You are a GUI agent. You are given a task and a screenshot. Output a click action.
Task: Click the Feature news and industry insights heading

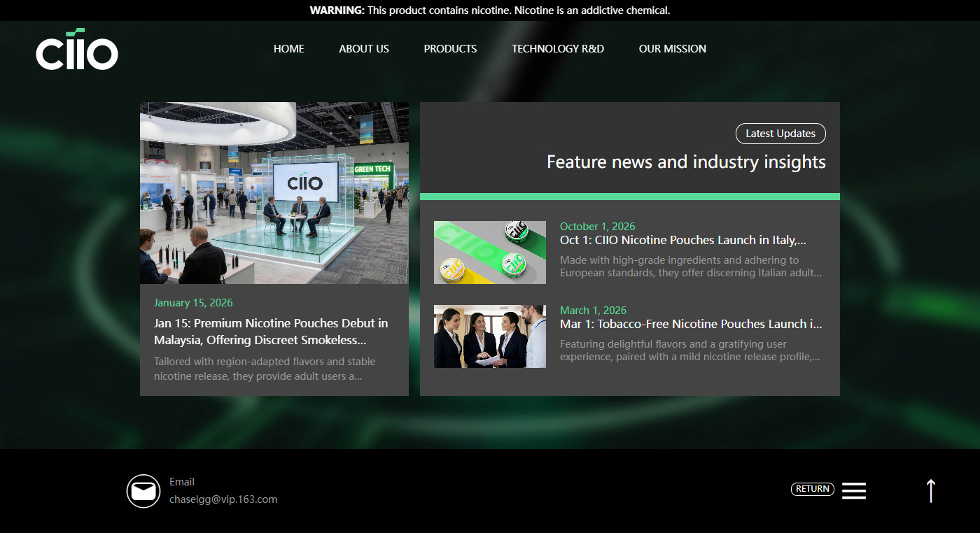685,162
